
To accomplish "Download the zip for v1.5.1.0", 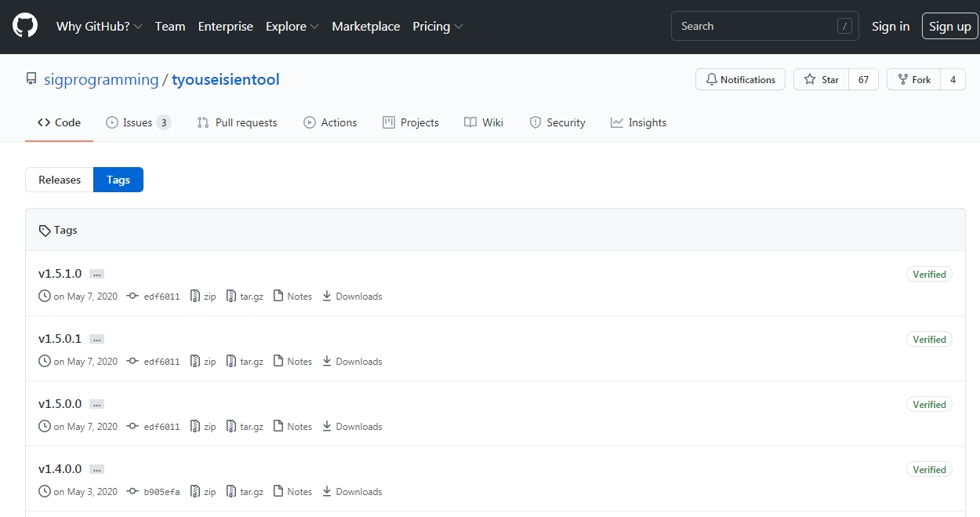I will [x=203, y=297].
